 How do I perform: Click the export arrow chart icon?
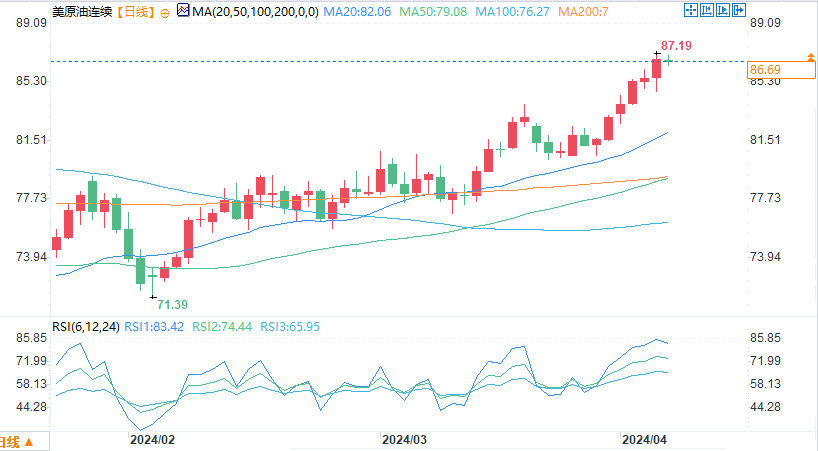click(x=739, y=10)
